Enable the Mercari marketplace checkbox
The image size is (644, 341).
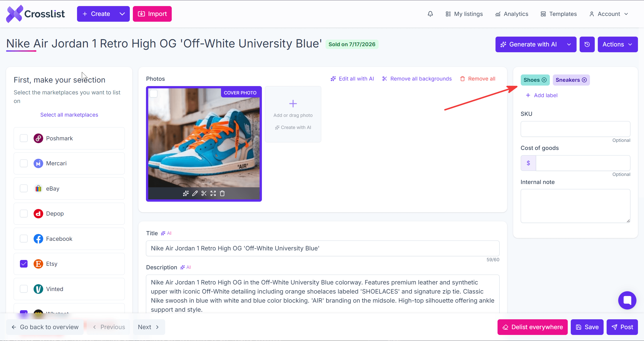(x=24, y=164)
